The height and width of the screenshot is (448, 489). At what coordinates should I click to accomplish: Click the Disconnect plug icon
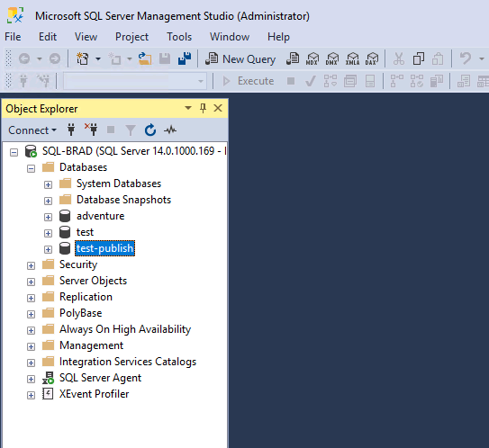pyautogui.click(x=91, y=130)
